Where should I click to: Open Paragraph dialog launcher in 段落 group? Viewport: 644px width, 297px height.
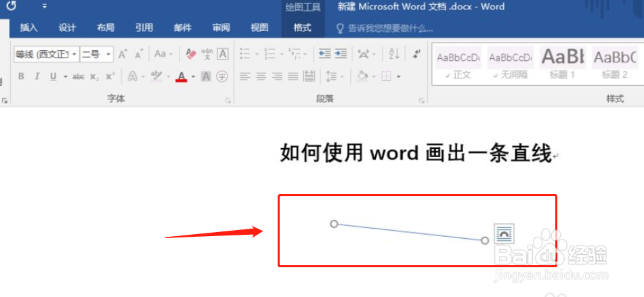pos(421,100)
